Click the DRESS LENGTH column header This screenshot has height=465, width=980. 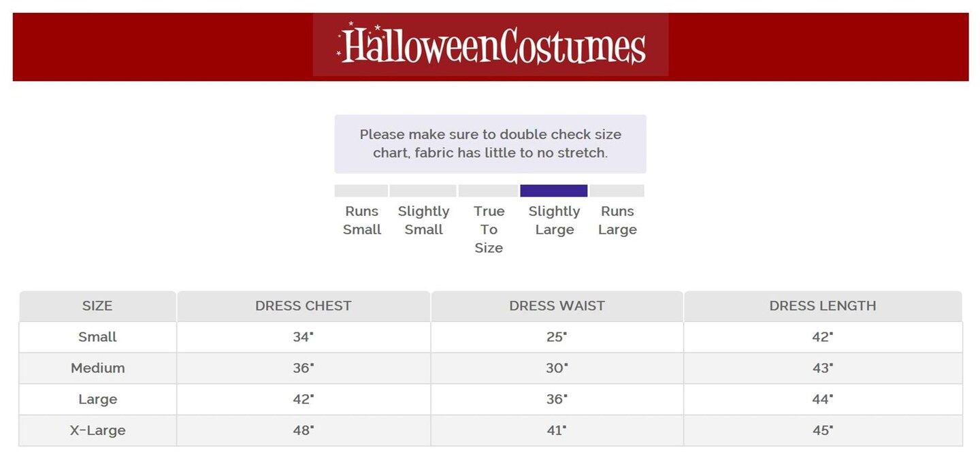click(823, 306)
